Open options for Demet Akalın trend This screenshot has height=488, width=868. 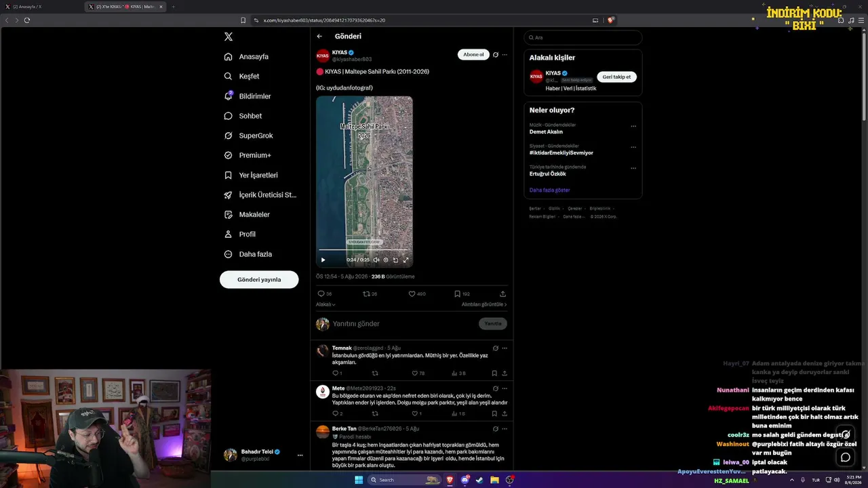[x=633, y=126]
